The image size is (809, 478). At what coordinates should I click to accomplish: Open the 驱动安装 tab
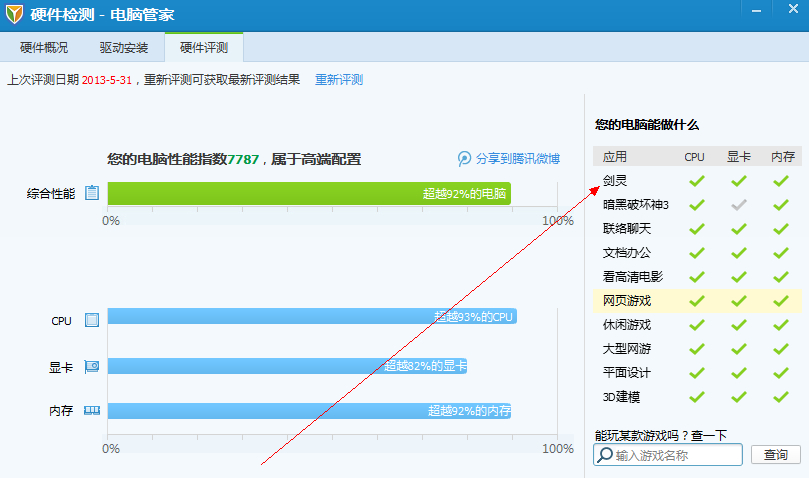tap(124, 47)
